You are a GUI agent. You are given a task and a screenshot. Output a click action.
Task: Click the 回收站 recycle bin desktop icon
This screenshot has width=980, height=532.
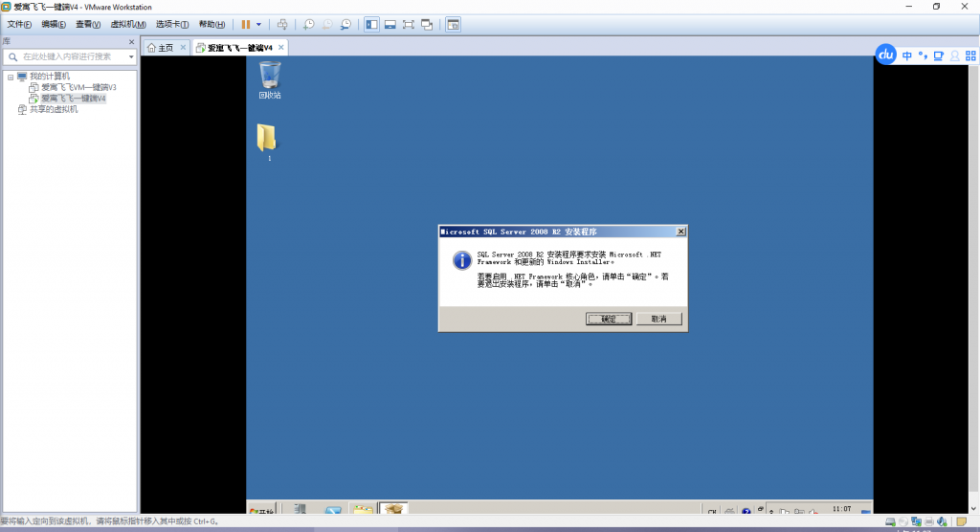pyautogui.click(x=270, y=80)
